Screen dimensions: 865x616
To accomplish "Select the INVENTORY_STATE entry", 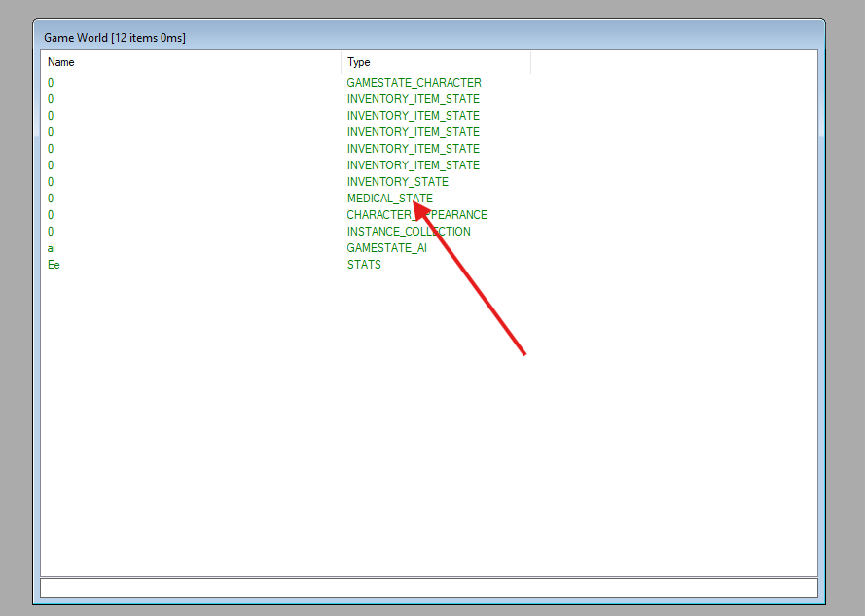I will click(x=398, y=182).
